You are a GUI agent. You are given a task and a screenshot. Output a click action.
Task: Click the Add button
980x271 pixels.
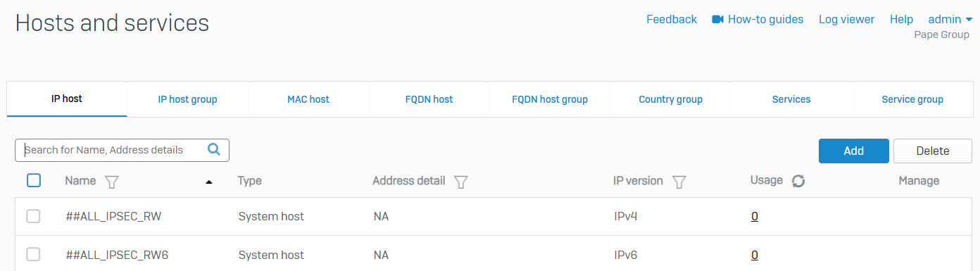tap(854, 151)
